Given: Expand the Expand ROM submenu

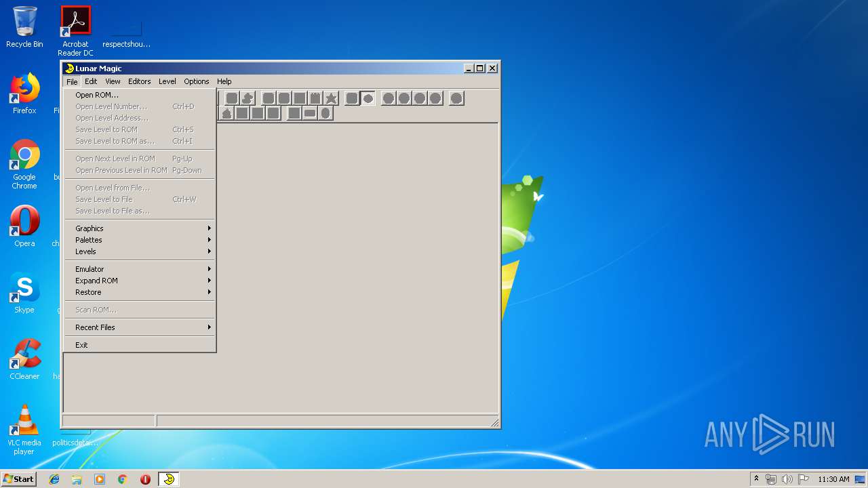Looking at the screenshot, I should (140, 281).
